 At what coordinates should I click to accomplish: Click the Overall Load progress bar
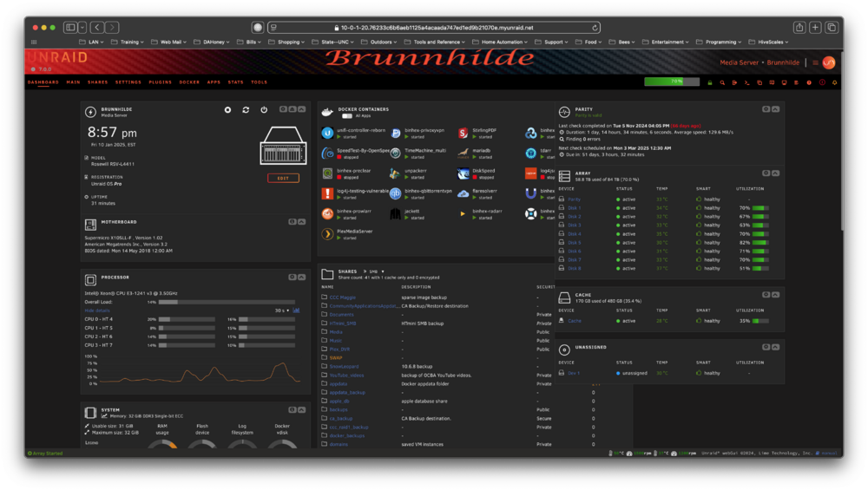point(227,302)
